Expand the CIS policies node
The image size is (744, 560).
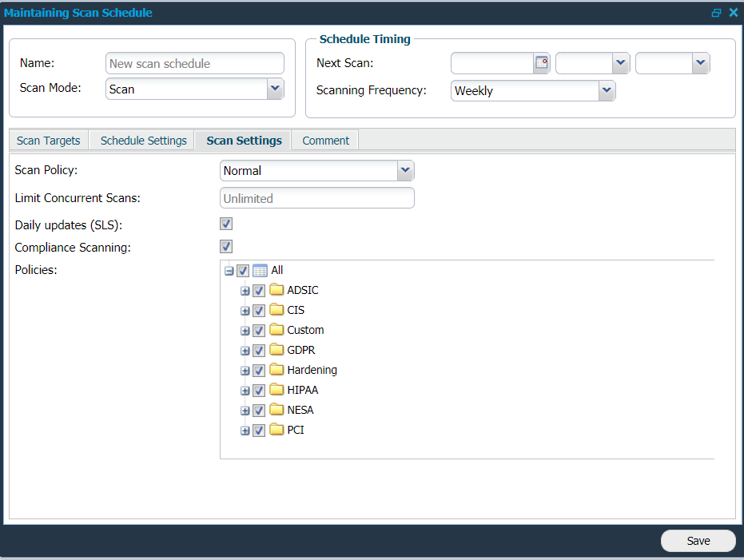[x=245, y=310]
